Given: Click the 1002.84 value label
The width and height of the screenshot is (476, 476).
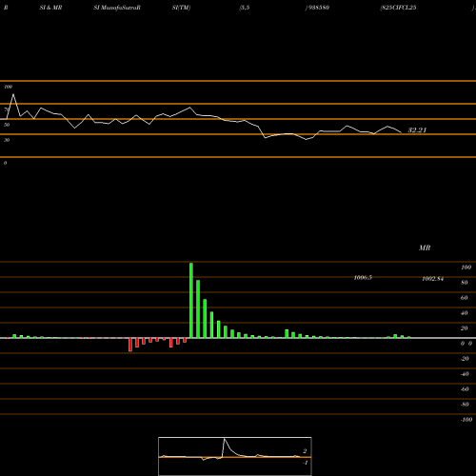Looking at the screenshot, I should [x=433, y=279].
